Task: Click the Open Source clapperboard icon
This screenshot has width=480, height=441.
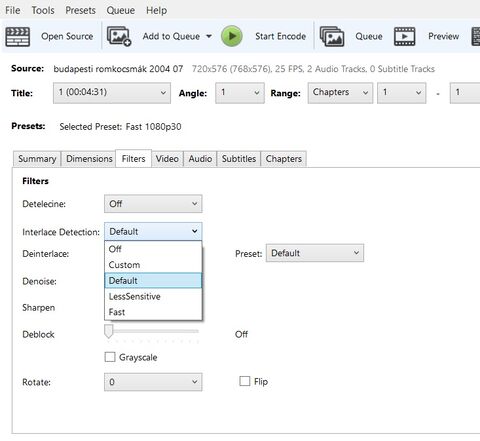Action: click(18, 37)
